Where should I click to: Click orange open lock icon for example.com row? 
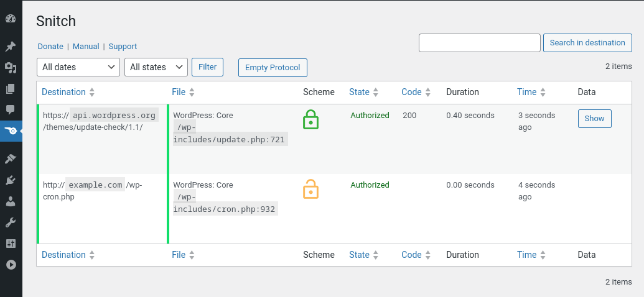(311, 189)
